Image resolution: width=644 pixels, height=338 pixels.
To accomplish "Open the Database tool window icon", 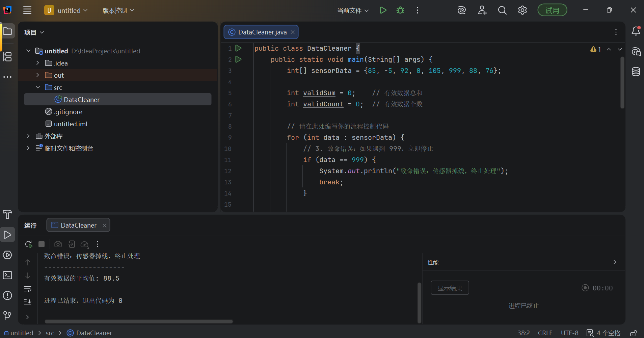I will tap(636, 72).
